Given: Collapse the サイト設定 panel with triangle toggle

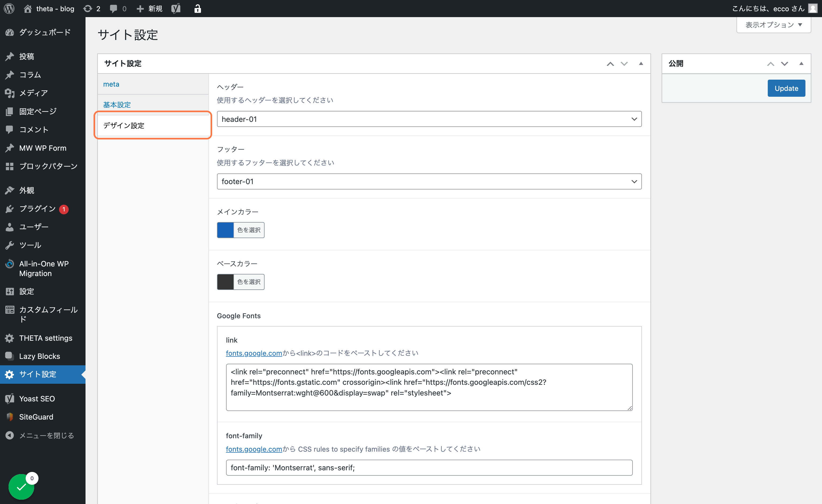Looking at the screenshot, I should [641, 63].
